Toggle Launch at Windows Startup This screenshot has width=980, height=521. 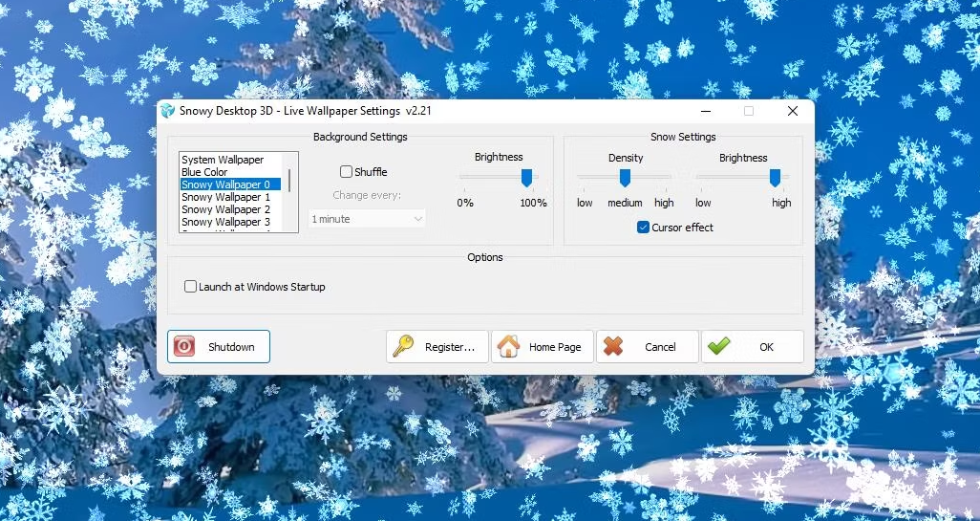click(x=191, y=287)
